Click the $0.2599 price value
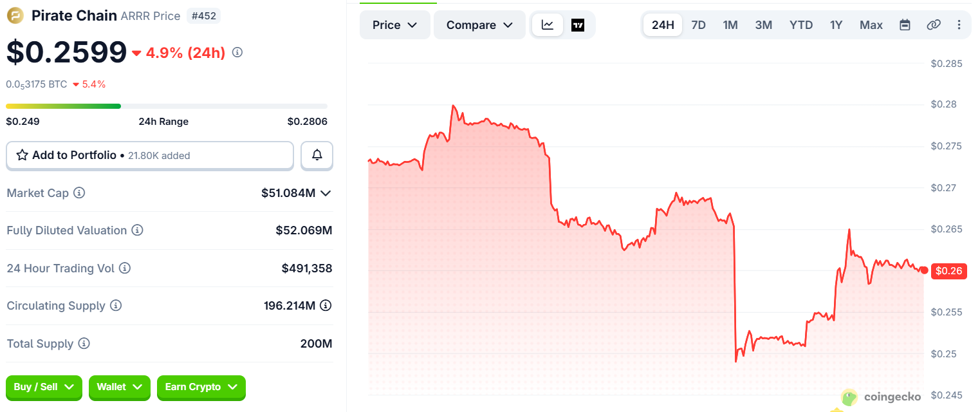 pyautogui.click(x=66, y=52)
